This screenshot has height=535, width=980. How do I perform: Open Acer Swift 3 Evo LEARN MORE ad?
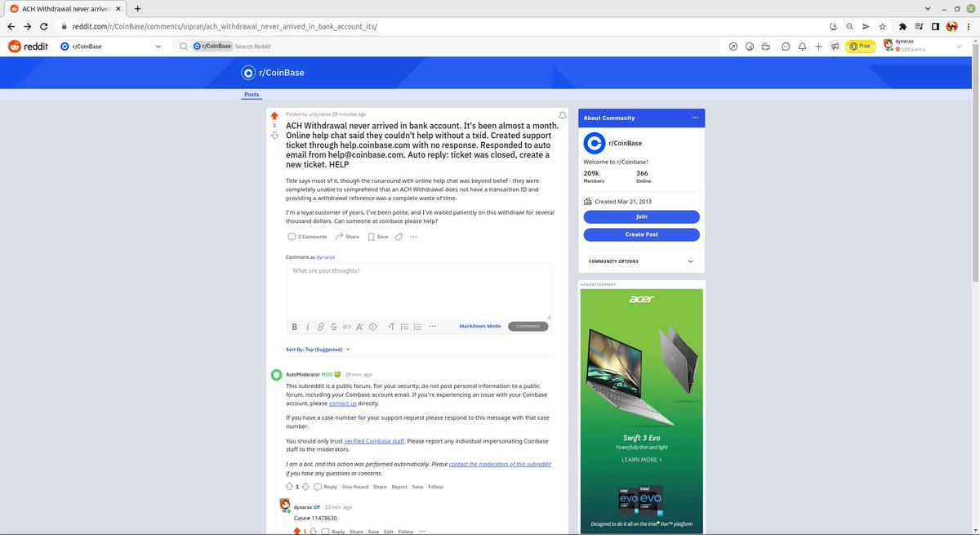(641, 460)
